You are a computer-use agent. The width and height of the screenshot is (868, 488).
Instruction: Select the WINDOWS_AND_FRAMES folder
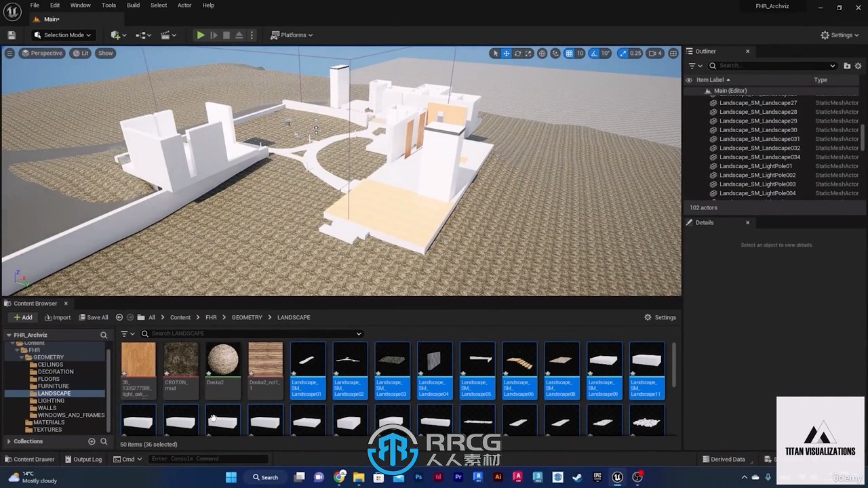[71, 415]
